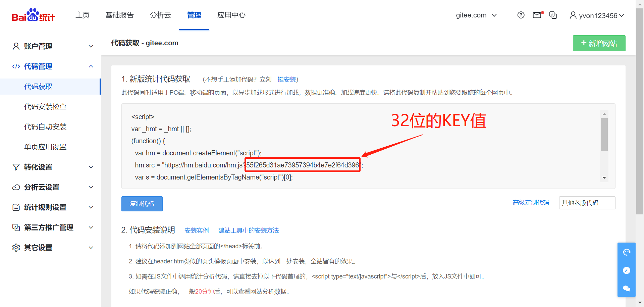
Task: Collapse the 代码管理 chevron
Action: (x=91, y=66)
